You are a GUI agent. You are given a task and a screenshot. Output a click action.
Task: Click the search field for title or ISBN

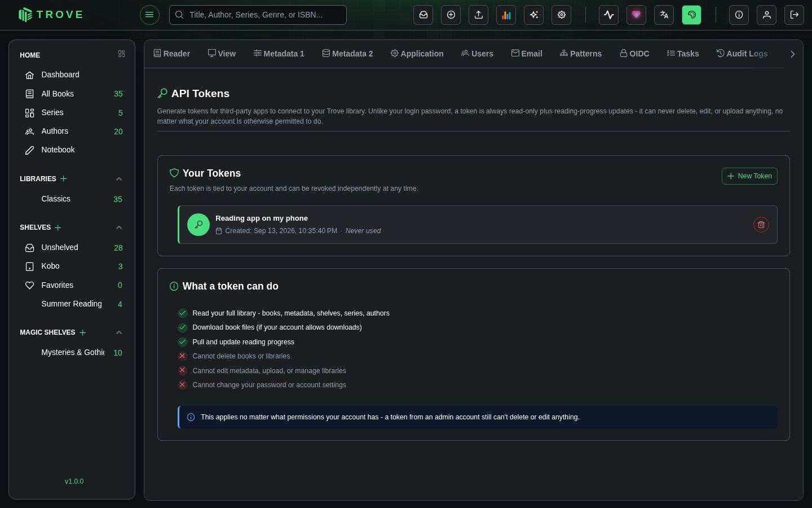[258, 15]
